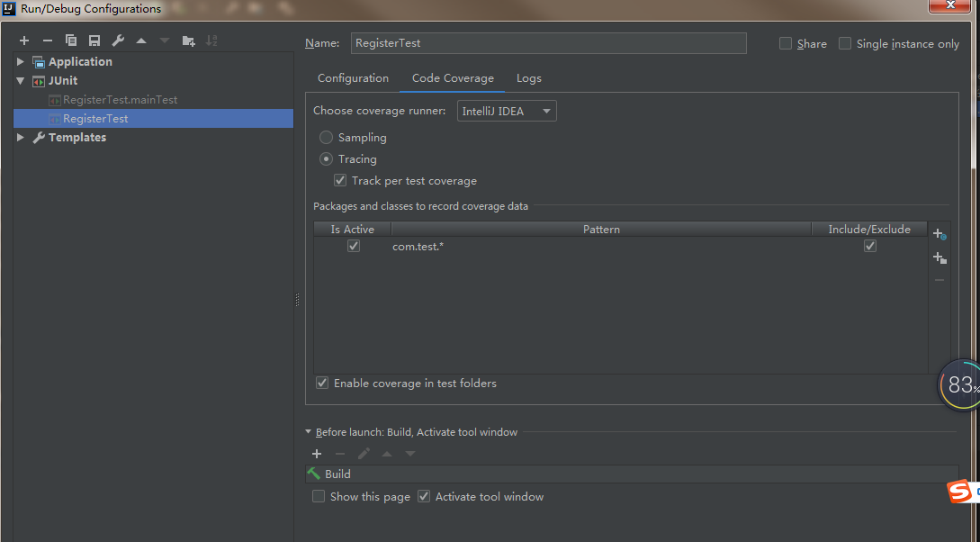The width and height of the screenshot is (980, 542).
Task: Remove the before launch task
Action: [340, 454]
